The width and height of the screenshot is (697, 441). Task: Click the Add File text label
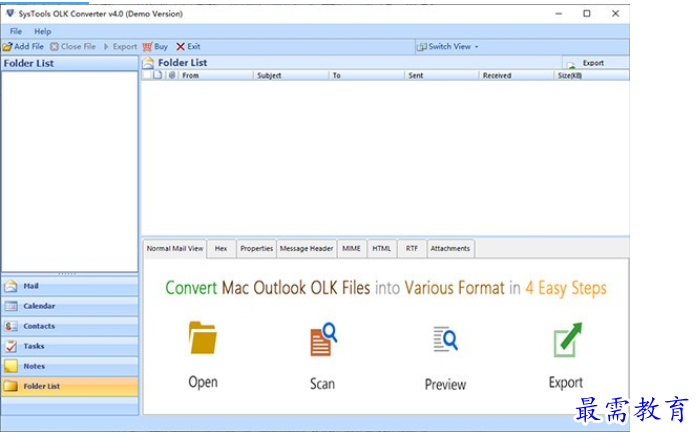29,46
